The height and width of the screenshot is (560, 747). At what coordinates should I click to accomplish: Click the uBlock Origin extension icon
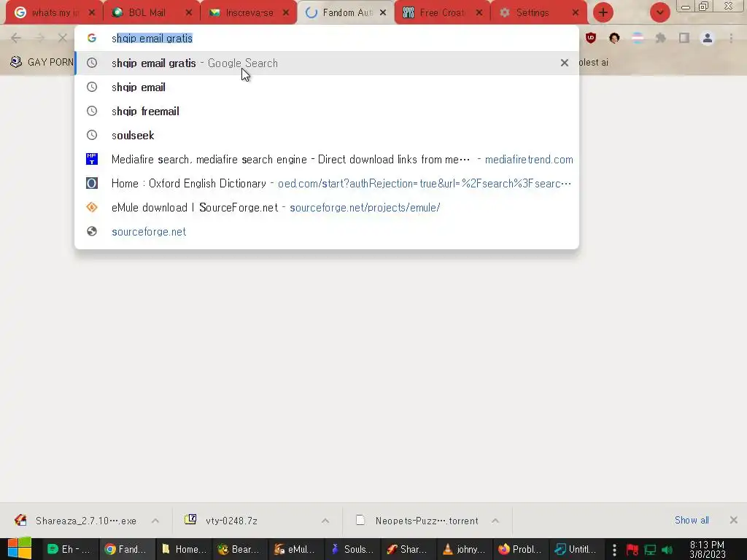tap(591, 38)
